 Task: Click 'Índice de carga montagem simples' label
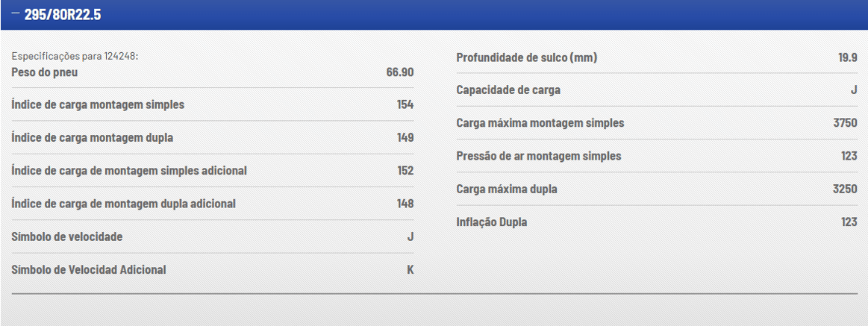tap(98, 104)
